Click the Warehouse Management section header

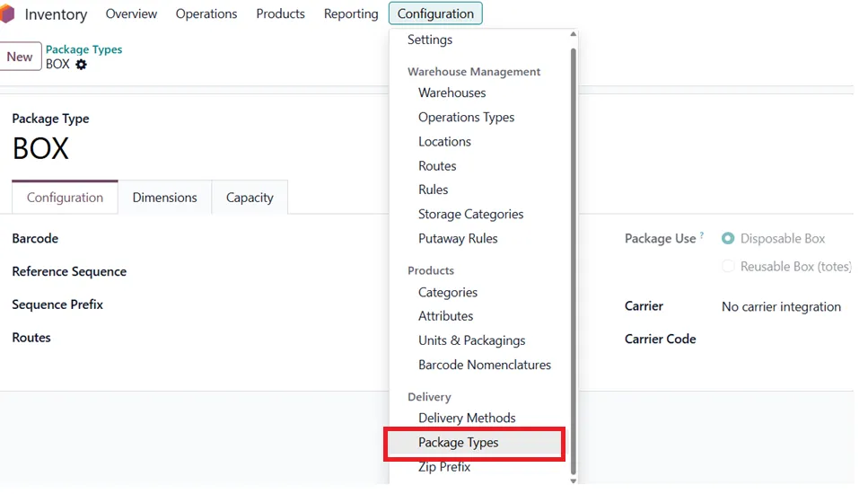pos(474,72)
